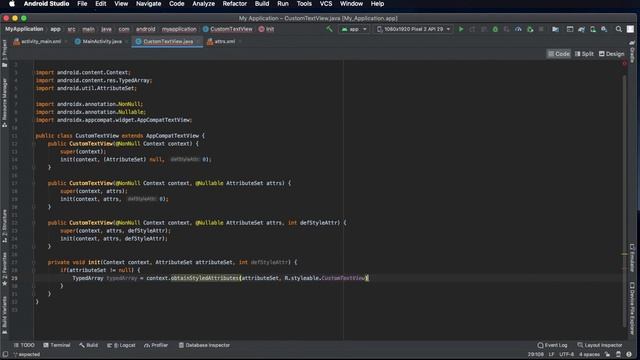The width and height of the screenshot is (640, 360).
Task: Click myapplication package breadcrumb
Action: (x=179, y=29)
